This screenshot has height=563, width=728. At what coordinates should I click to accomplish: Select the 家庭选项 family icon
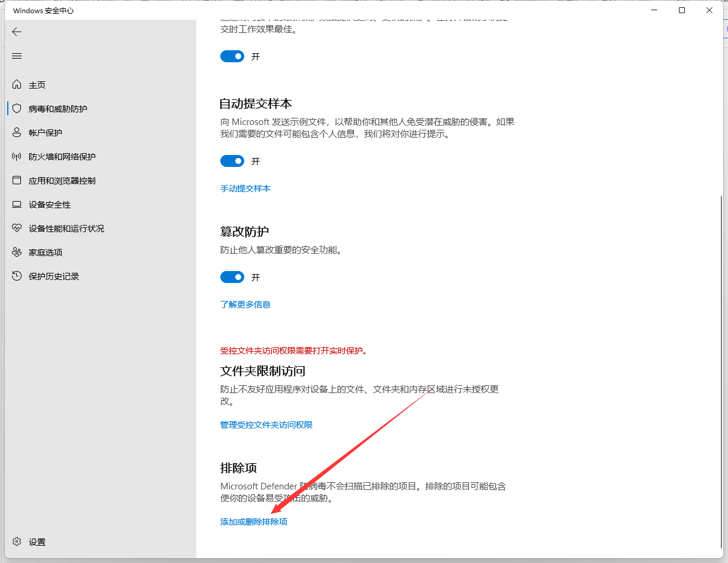point(17,252)
